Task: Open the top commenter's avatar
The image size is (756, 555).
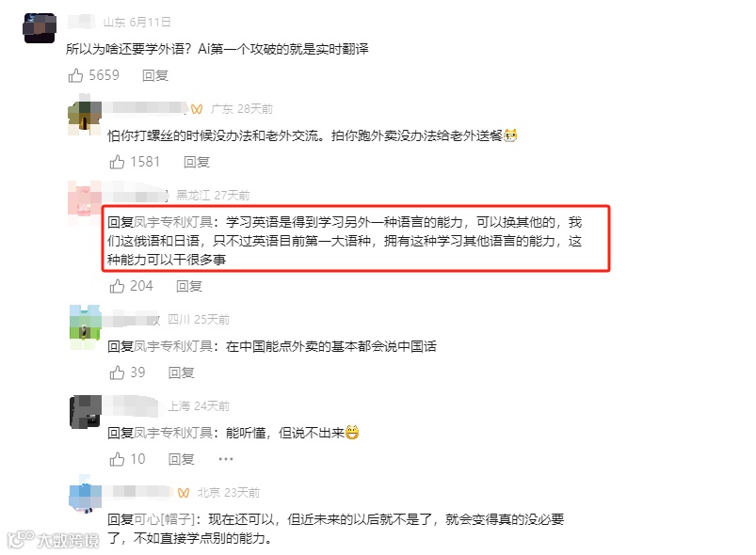Action: point(40,28)
